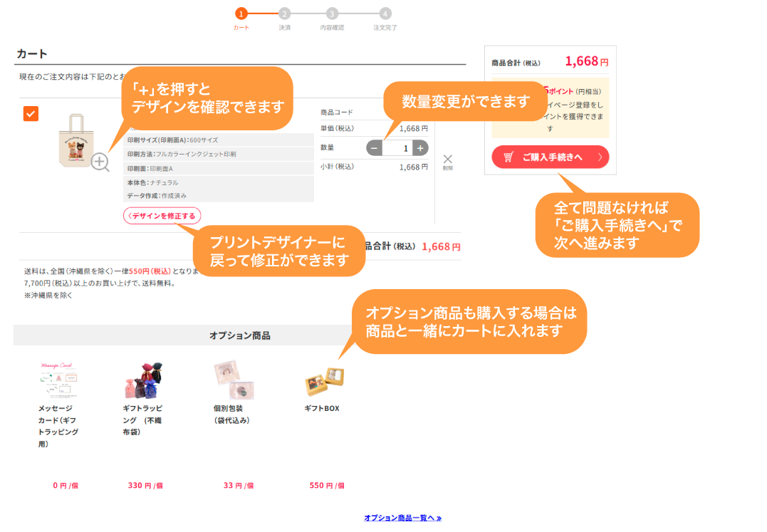767x532 pixels.
Task: Select the individual packaging thumbnail
Action: click(x=234, y=380)
